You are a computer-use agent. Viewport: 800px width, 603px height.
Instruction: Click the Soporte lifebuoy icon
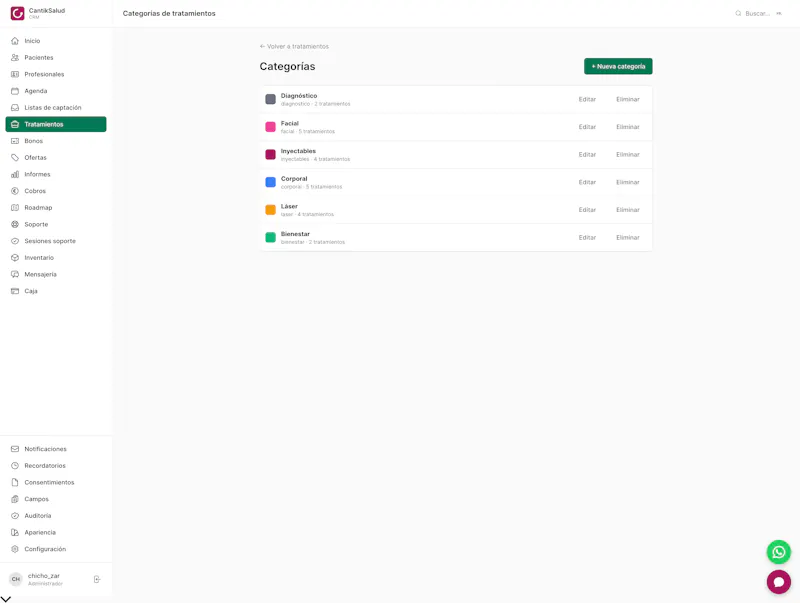click(x=15, y=224)
